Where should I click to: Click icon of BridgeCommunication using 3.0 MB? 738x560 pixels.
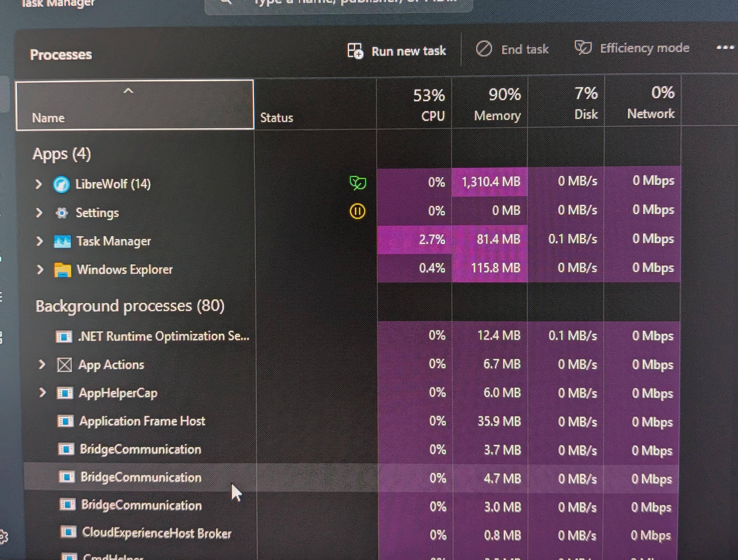67,505
